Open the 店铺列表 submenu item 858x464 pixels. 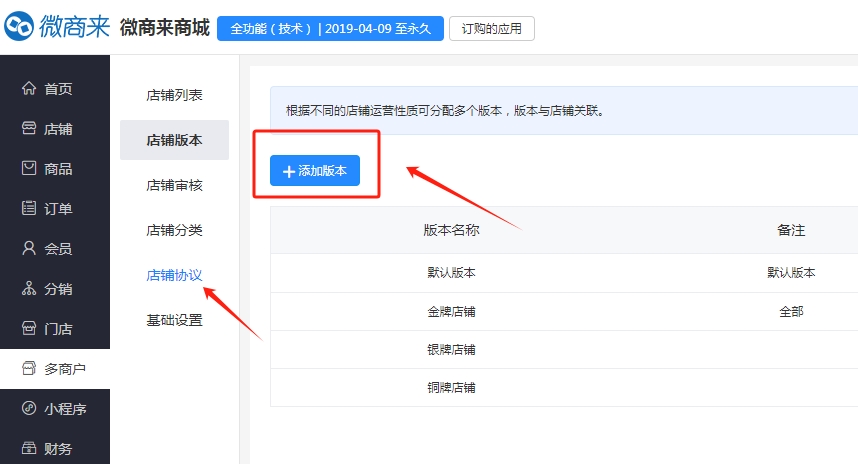coord(174,95)
